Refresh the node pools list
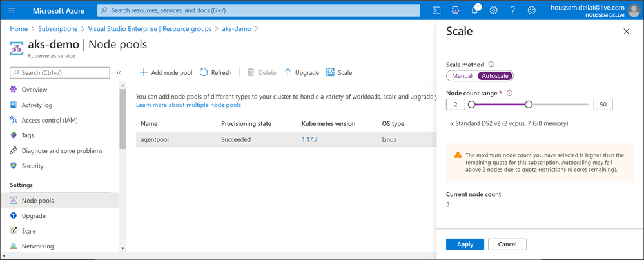 [215, 73]
